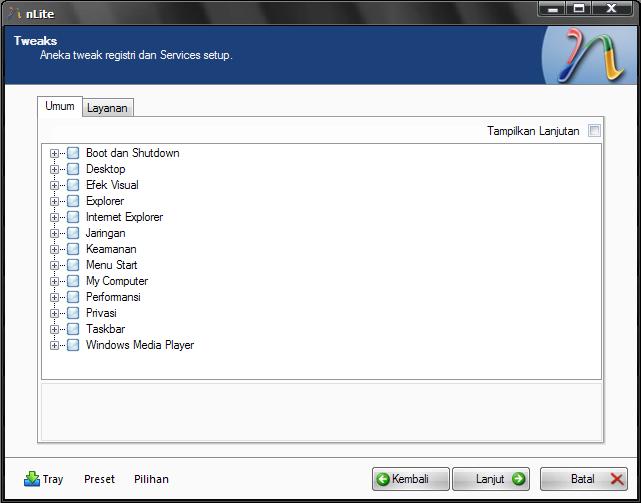641x503 pixels.
Task: Click the Lanjut next button
Action: (491, 479)
